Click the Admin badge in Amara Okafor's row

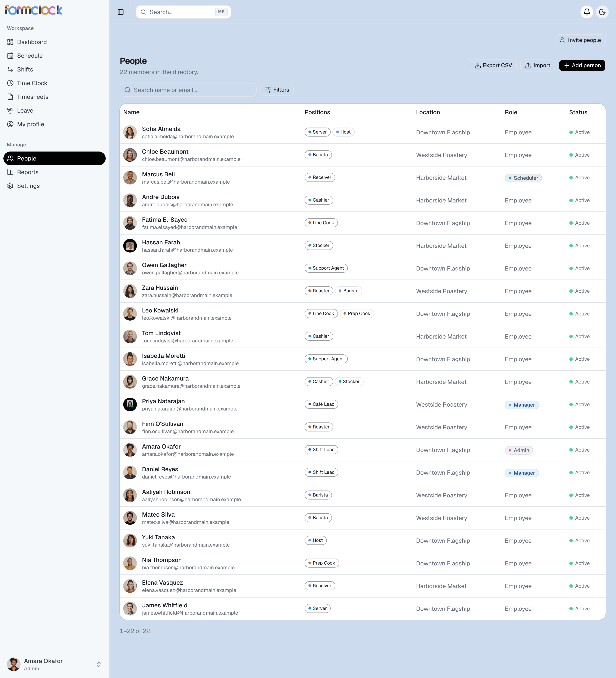tap(518, 450)
